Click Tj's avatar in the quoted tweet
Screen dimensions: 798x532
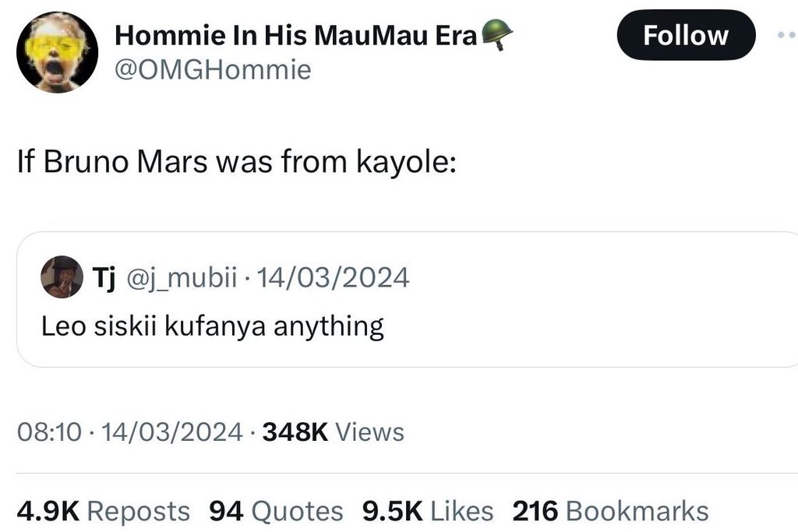63,279
